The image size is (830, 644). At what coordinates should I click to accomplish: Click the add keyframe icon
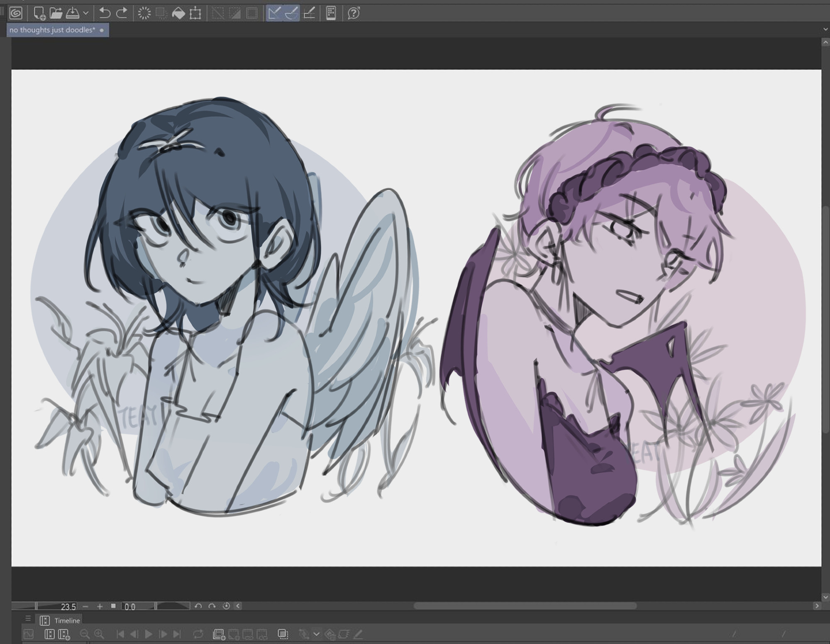[304, 634]
